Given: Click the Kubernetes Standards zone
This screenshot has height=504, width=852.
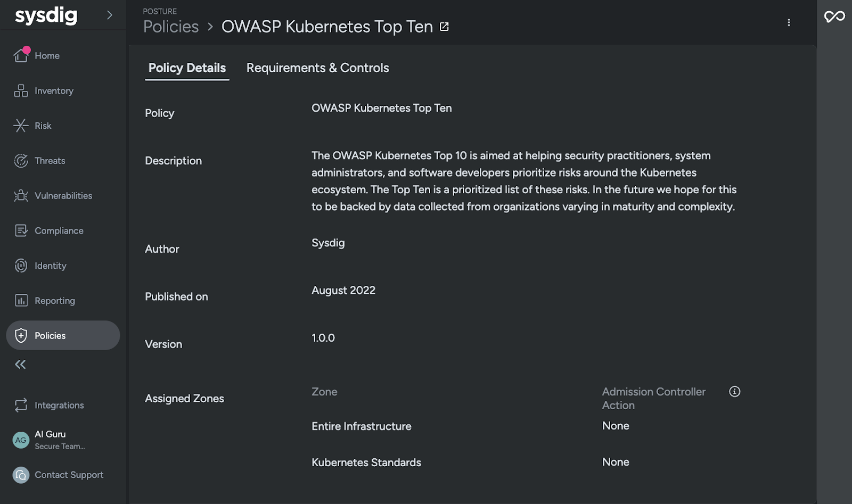Looking at the screenshot, I should pos(366,462).
